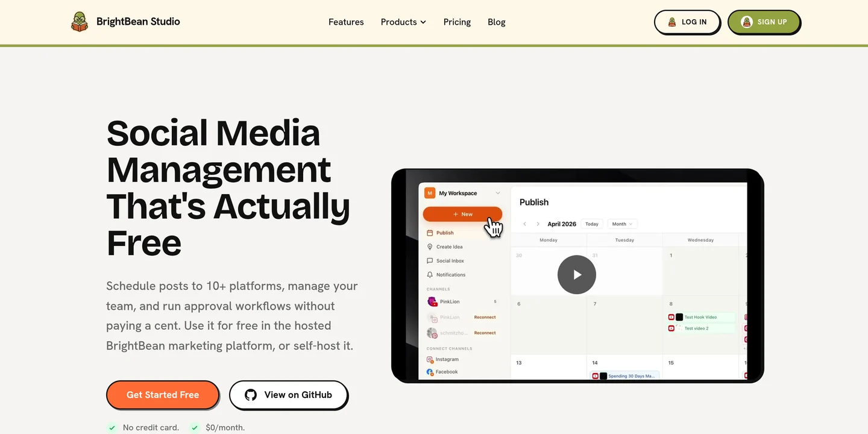
Task: Click the "Wednesday" column header
Action: [700, 240]
